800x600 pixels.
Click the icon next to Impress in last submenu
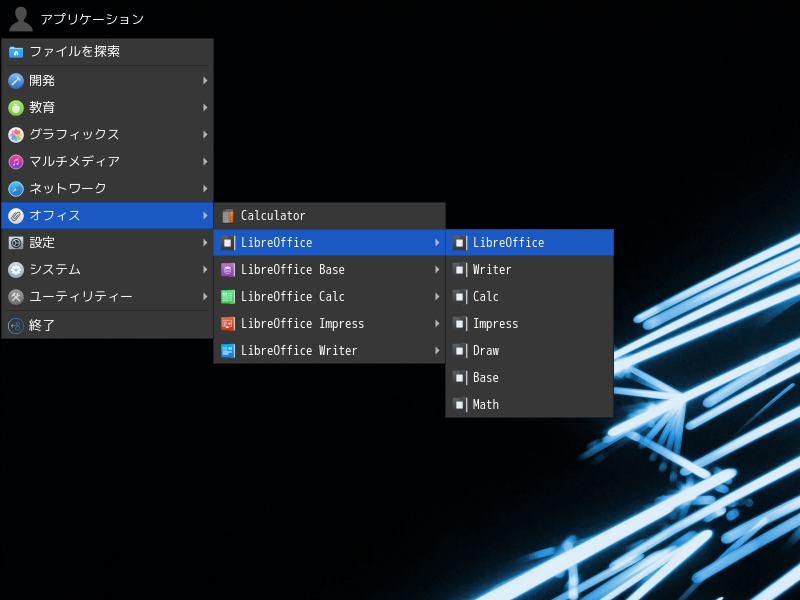point(460,324)
